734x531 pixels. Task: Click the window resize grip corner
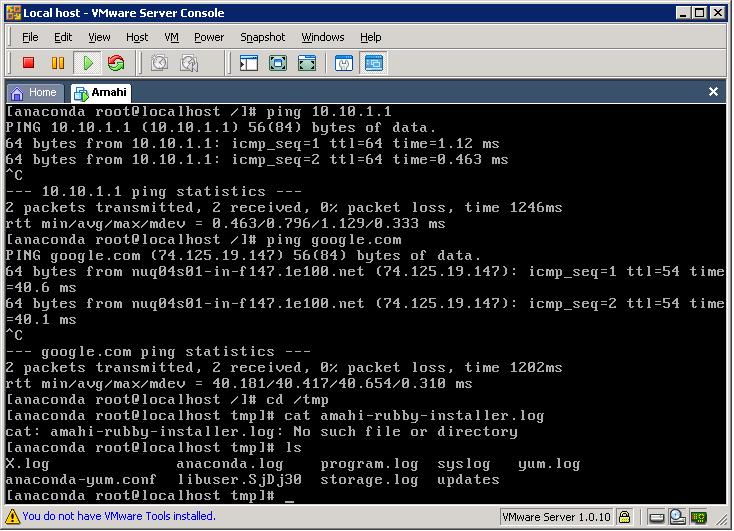(x=723, y=519)
